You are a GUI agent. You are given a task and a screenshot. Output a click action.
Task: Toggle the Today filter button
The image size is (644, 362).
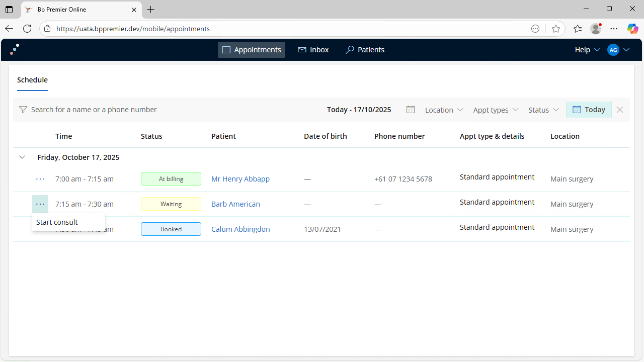tap(589, 110)
